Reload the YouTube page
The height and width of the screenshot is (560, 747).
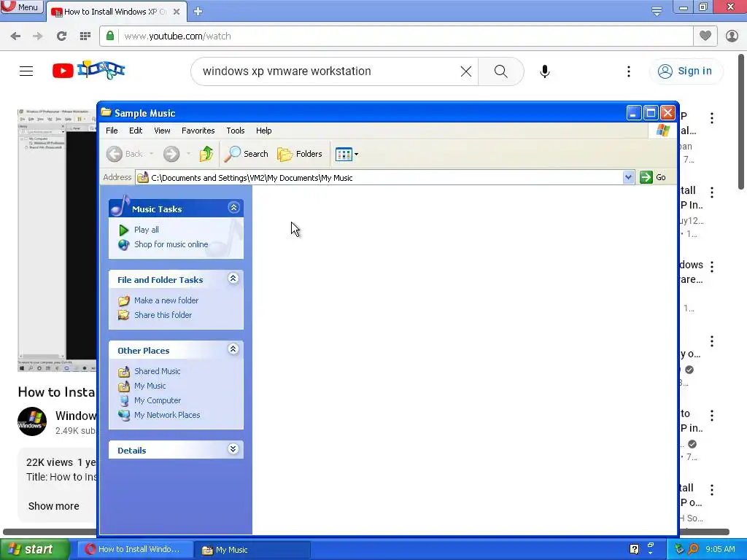click(x=61, y=36)
